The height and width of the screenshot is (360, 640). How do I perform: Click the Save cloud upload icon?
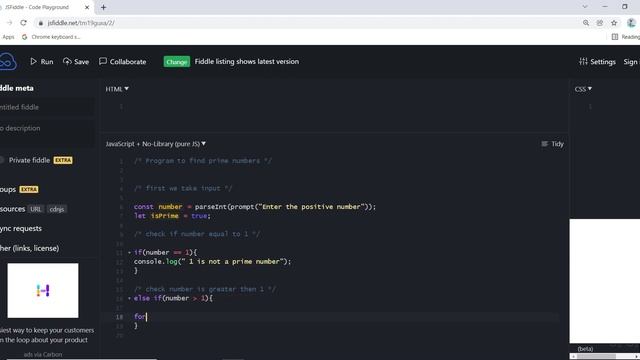(67, 61)
